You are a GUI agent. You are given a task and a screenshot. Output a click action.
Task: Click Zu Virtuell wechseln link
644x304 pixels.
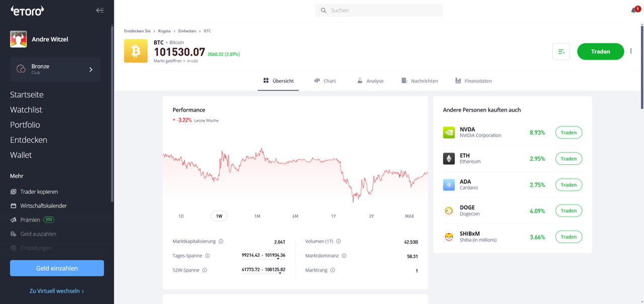coord(57,291)
